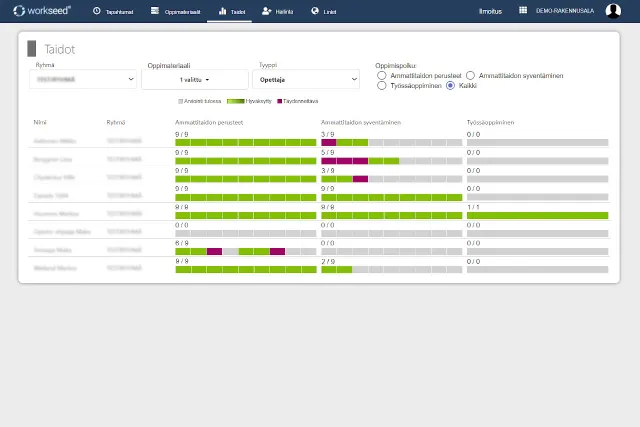Open the Oppimateriaali '1 valittu' dropdown
640x427 pixels.
coord(195,80)
